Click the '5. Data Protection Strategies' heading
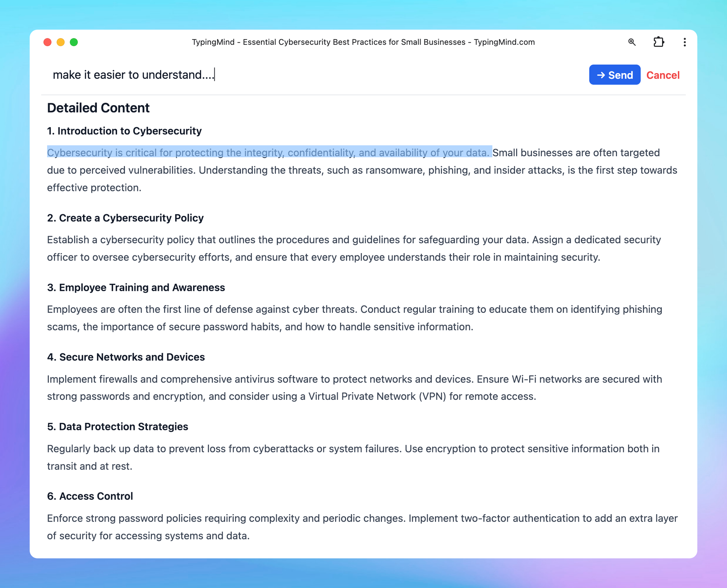This screenshot has width=727, height=588. 117,427
